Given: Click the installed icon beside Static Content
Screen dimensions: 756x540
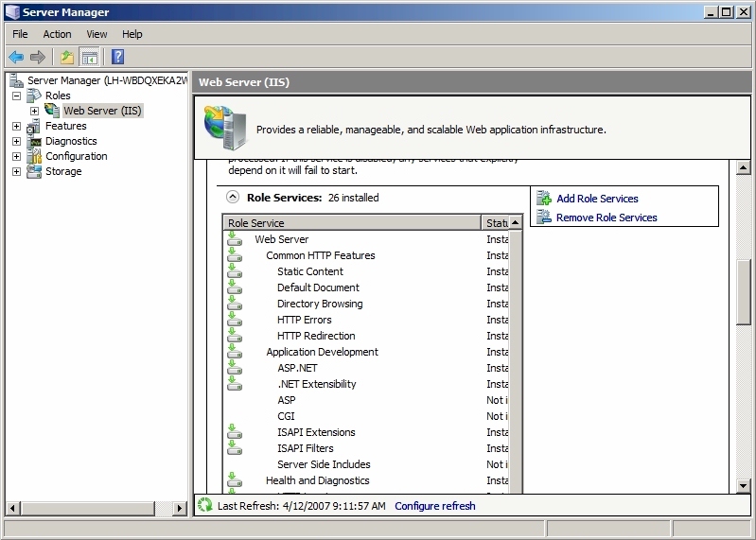Looking at the screenshot, I should [235, 270].
